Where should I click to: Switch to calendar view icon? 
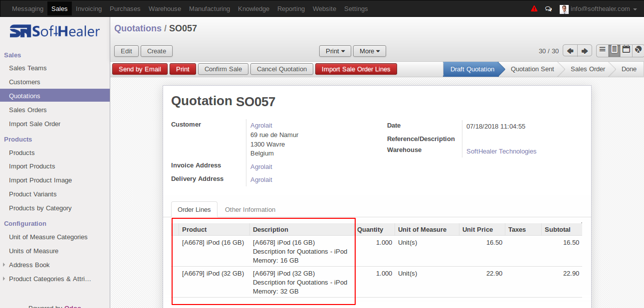(626, 50)
